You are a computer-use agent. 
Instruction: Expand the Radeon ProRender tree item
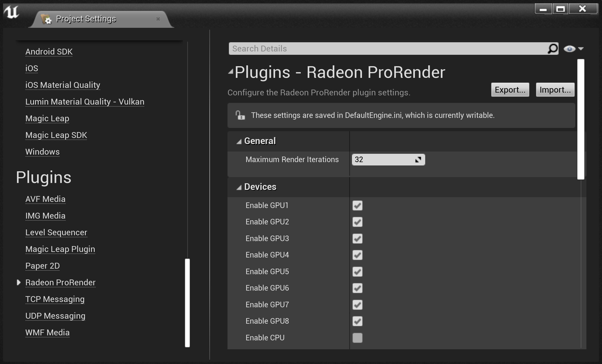[x=18, y=282]
